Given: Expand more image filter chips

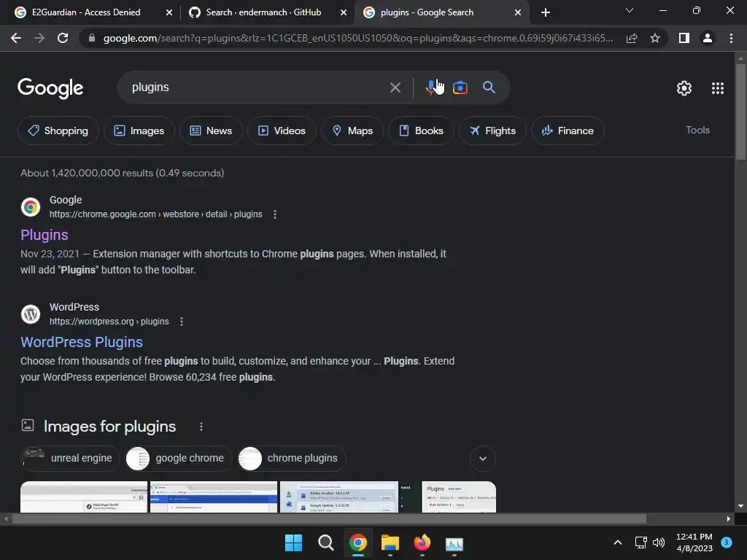Looking at the screenshot, I should click(x=483, y=459).
